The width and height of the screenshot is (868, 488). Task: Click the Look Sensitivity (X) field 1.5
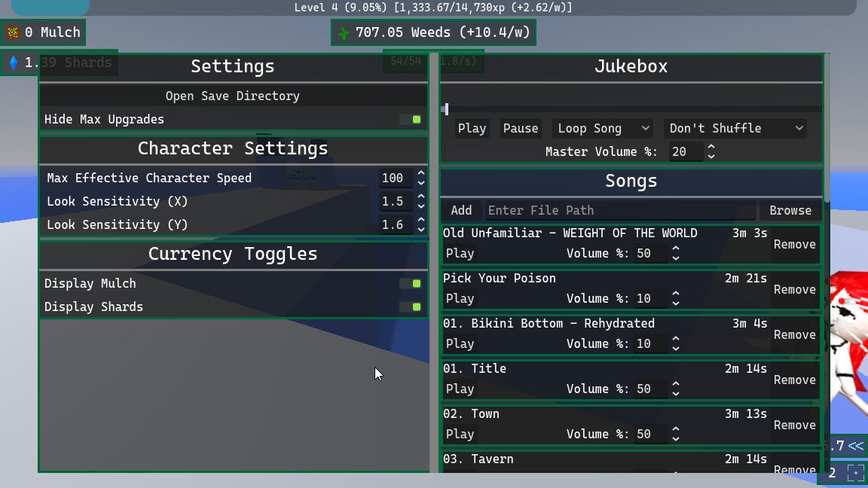click(396, 201)
